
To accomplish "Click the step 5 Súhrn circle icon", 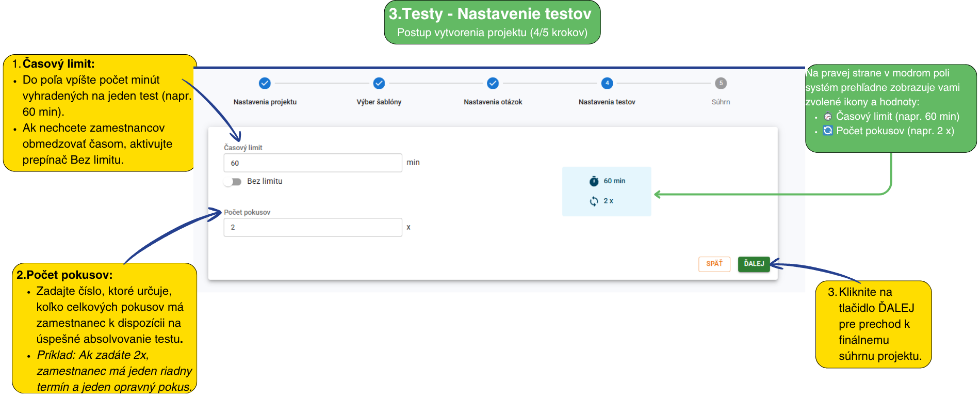I will point(721,83).
